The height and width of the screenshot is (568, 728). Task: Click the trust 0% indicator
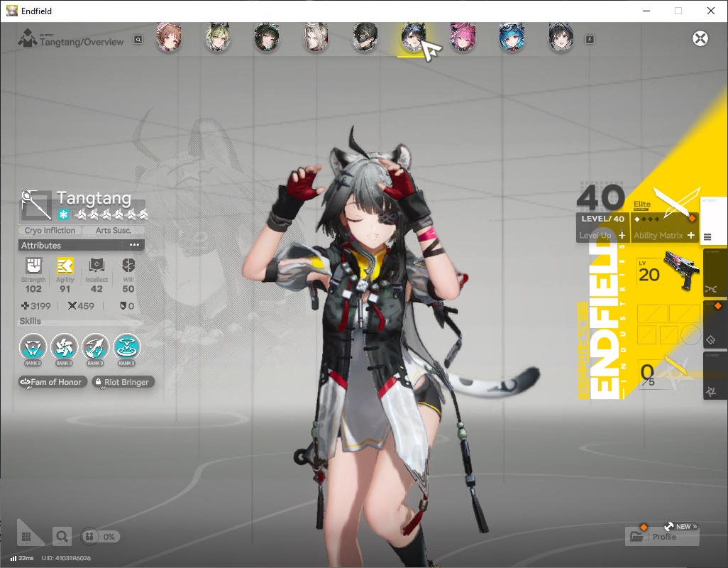(100, 537)
